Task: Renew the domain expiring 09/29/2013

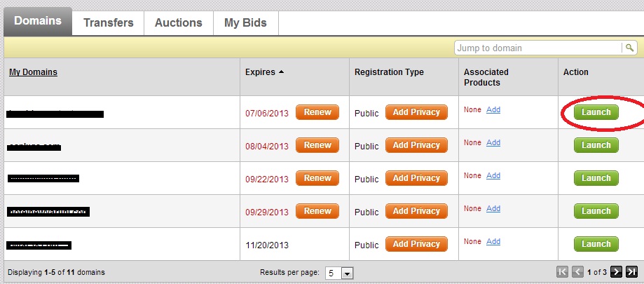Action: pos(317,211)
